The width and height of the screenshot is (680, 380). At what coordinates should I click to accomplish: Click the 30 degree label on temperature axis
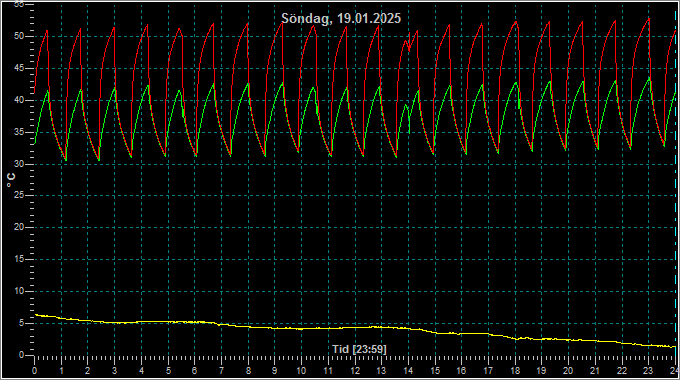coord(19,164)
